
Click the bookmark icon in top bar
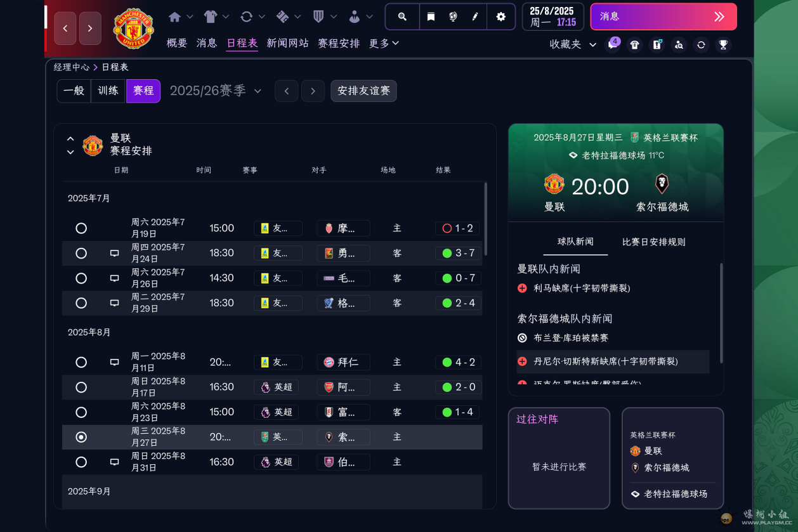[431, 16]
